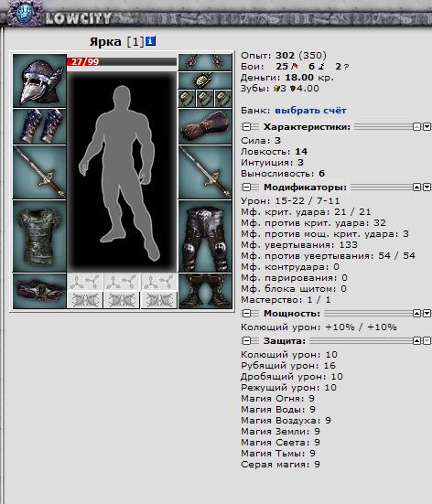Move Характеристики section down with arrow
This screenshot has width=432, height=504.
click(427, 127)
